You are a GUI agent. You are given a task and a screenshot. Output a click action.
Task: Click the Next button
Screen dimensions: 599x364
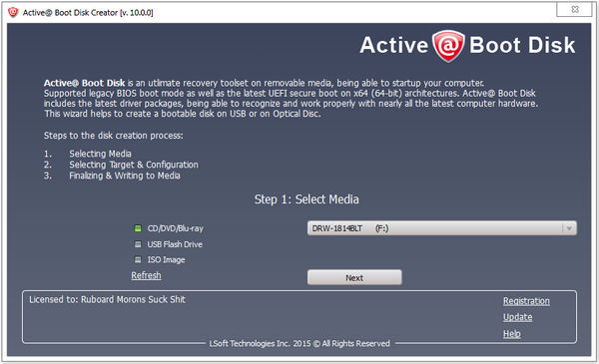click(354, 277)
